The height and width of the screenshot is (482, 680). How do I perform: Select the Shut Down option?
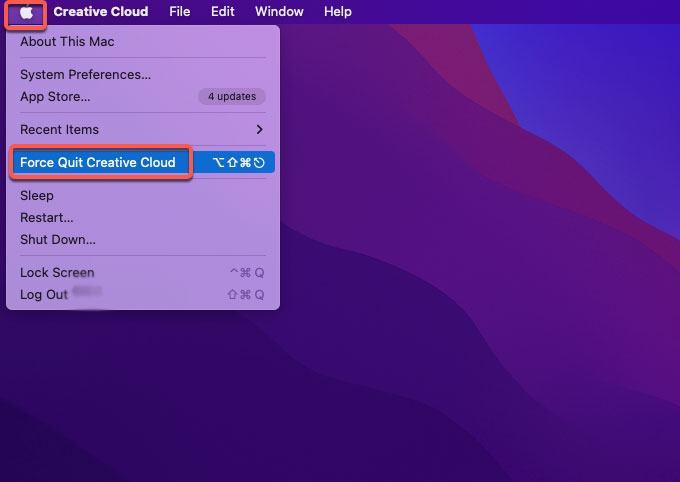58,240
